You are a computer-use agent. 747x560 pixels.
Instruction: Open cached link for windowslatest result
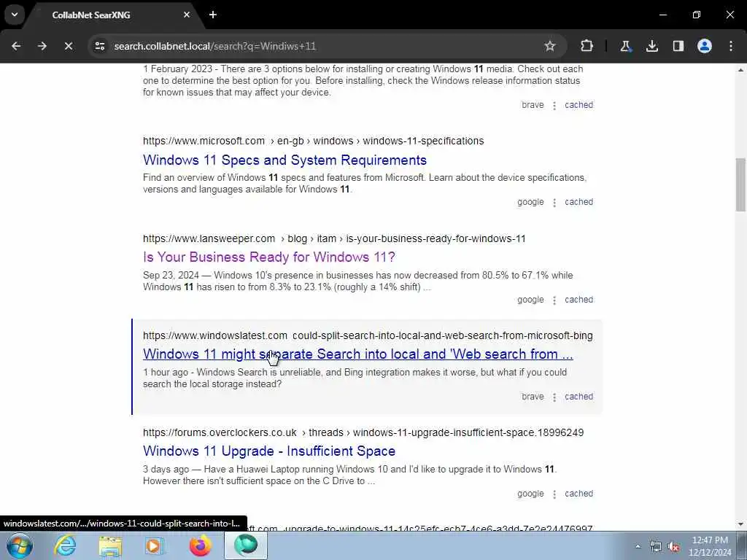tap(578, 397)
